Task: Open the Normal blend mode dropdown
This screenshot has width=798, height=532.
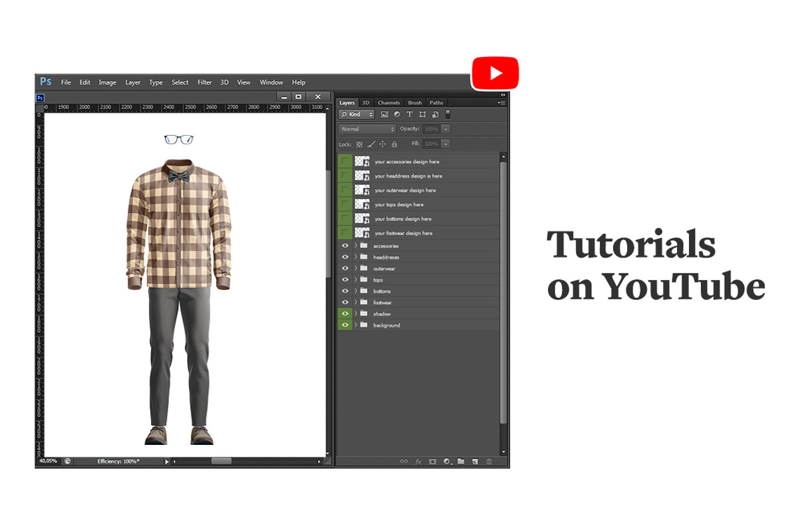Action: click(367, 129)
